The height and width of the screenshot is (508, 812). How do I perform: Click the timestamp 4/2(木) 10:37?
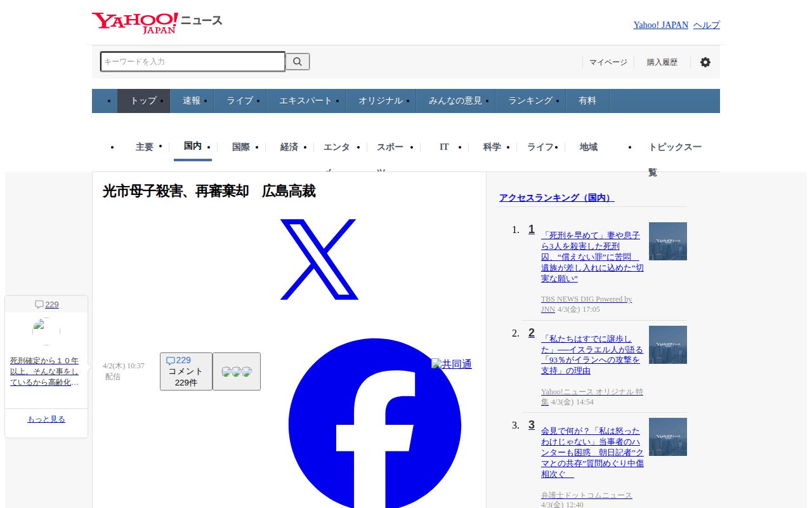[124, 366]
